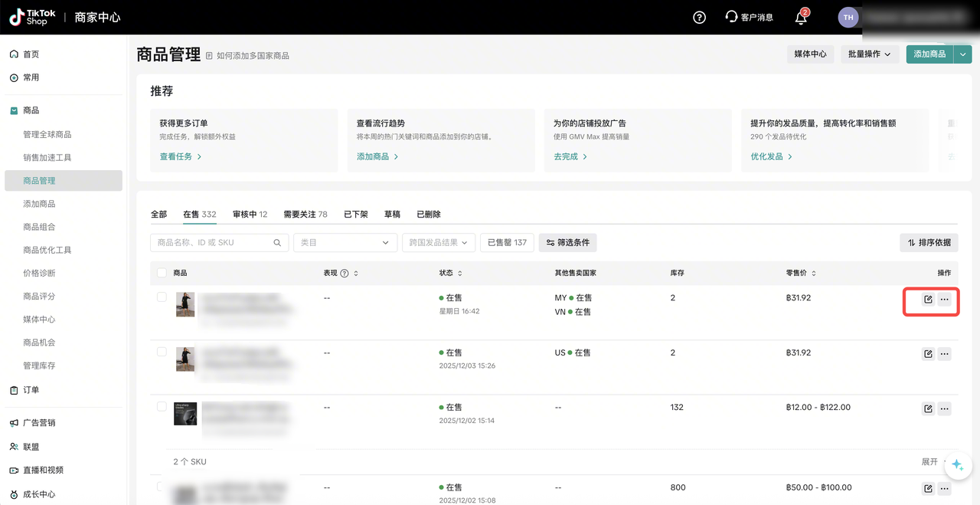Open the arrow next to 添加商品 button
980x505 pixels.
coord(962,54)
